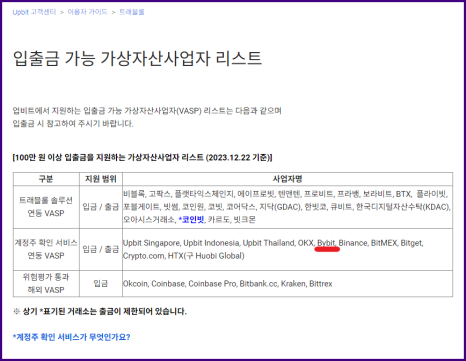This screenshot has width=466, height=361.
Task: Click the 구분 column header
Action: (x=46, y=179)
